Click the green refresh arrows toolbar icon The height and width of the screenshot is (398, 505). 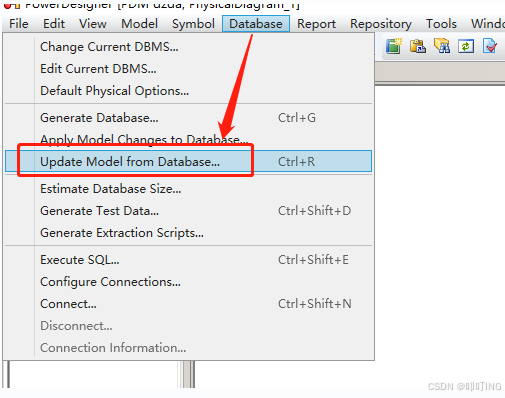[466, 46]
